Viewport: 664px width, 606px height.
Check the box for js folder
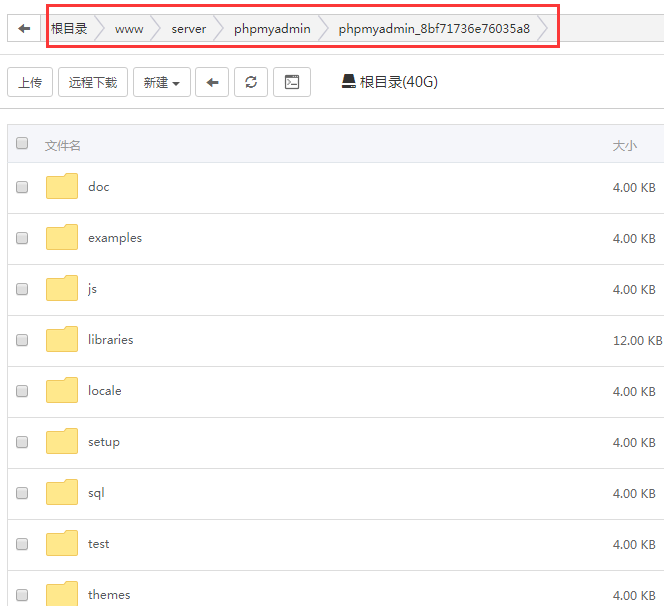click(22, 289)
